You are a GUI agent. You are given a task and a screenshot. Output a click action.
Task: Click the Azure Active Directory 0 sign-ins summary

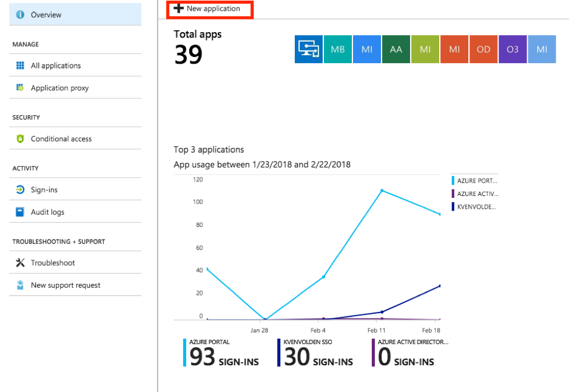(410, 353)
